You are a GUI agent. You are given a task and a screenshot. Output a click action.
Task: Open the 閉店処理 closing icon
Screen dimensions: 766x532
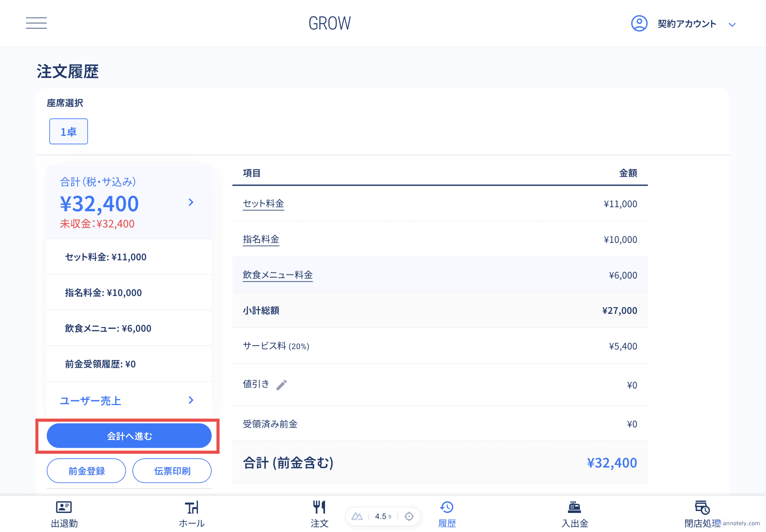click(x=702, y=507)
